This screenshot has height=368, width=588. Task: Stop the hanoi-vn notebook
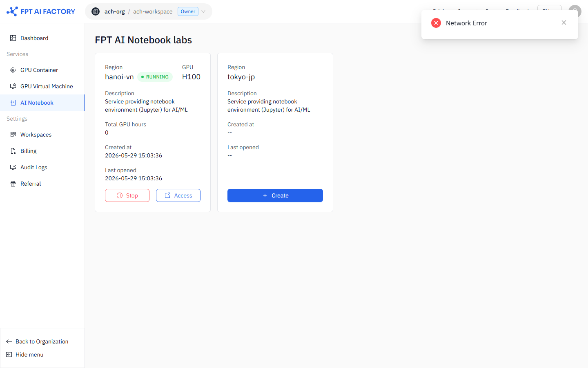click(127, 195)
